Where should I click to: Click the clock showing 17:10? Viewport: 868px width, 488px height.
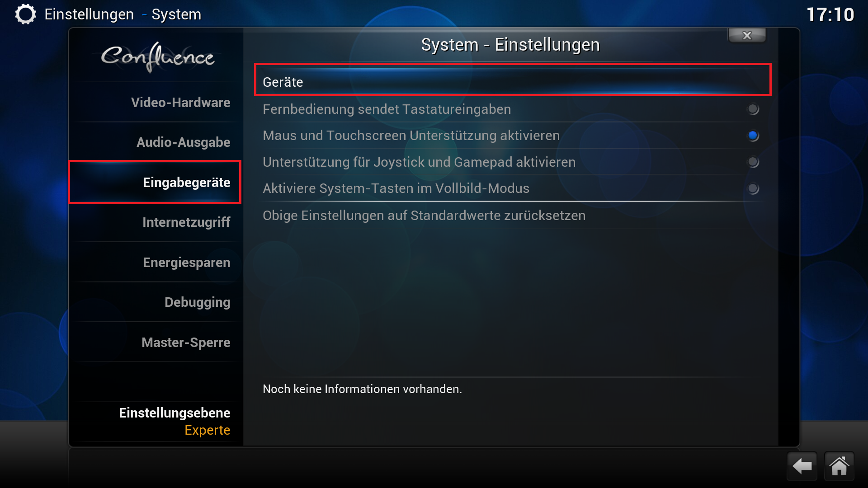tap(830, 14)
